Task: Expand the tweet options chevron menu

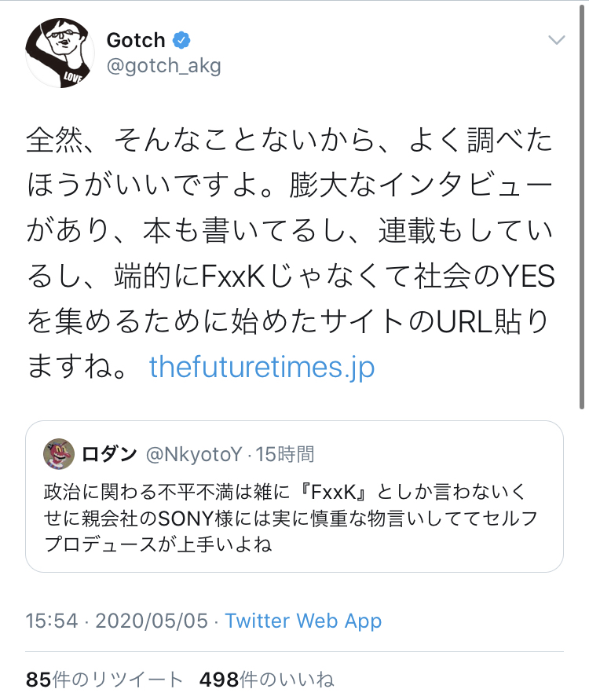Action: pyautogui.click(x=556, y=40)
